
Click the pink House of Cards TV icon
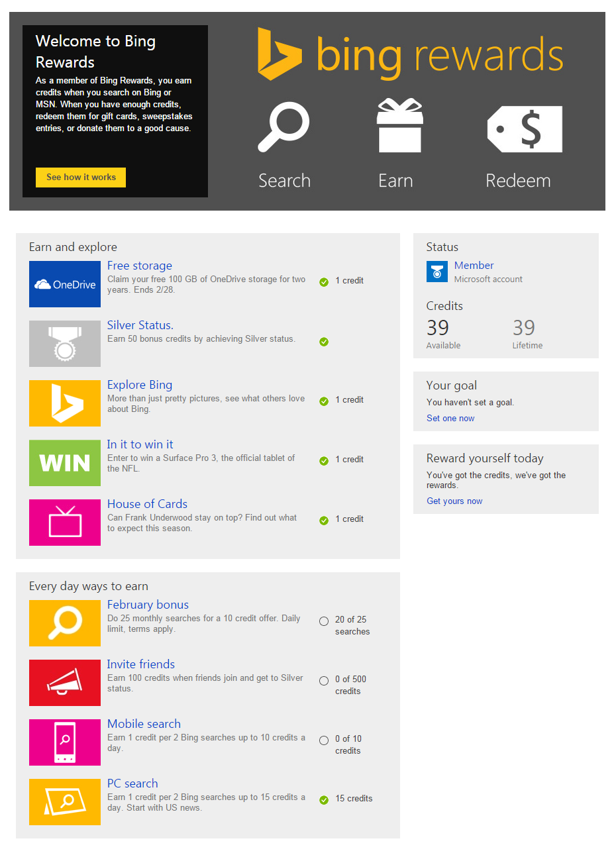point(65,523)
